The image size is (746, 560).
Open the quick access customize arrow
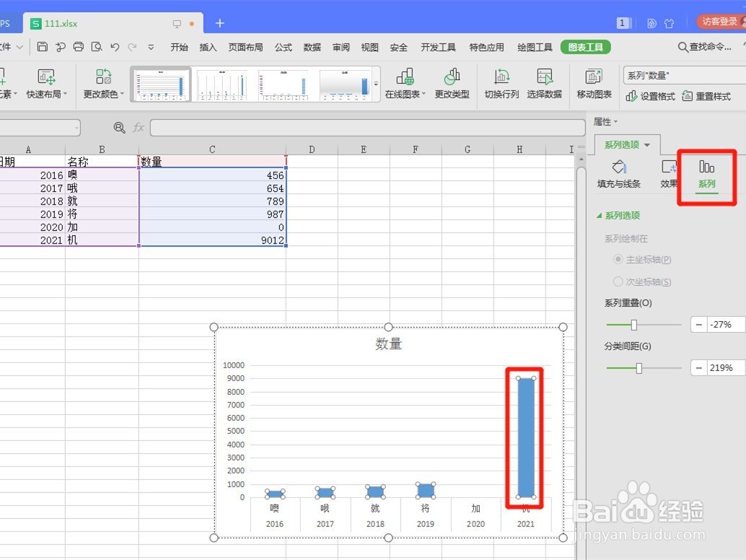(x=151, y=47)
